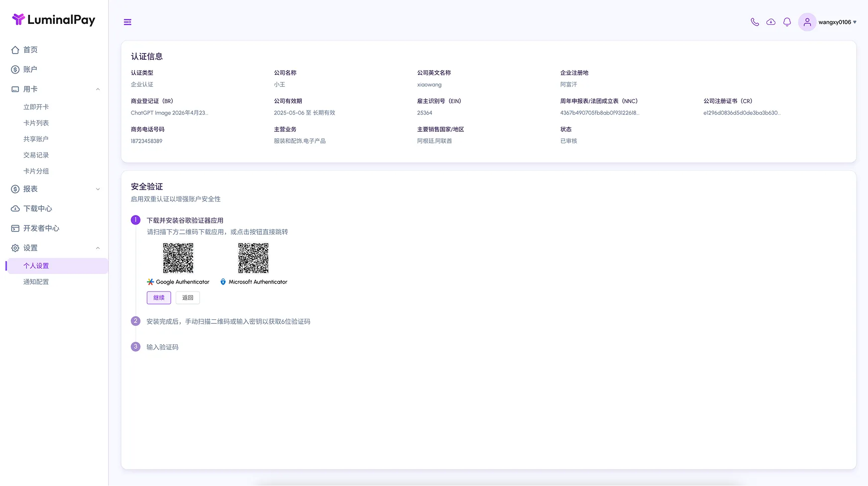Go to 卡片列表 in the sidebar
Image resolution: width=868 pixels, height=486 pixels.
coord(36,123)
